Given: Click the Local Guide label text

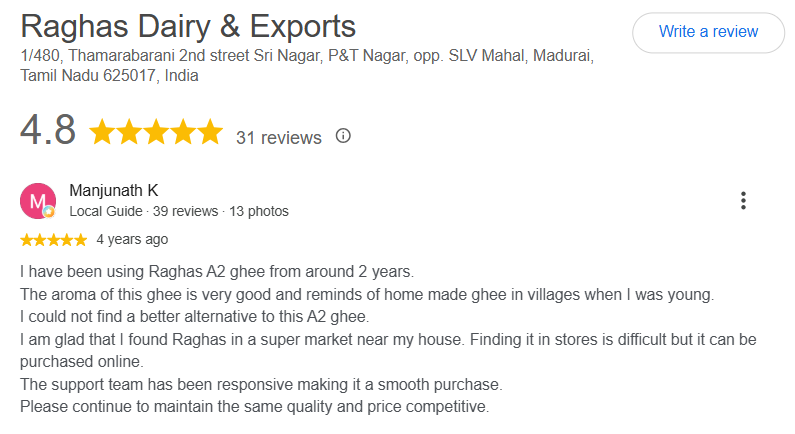Looking at the screenshot, I should pyautogui.click(x=106, y=211).
